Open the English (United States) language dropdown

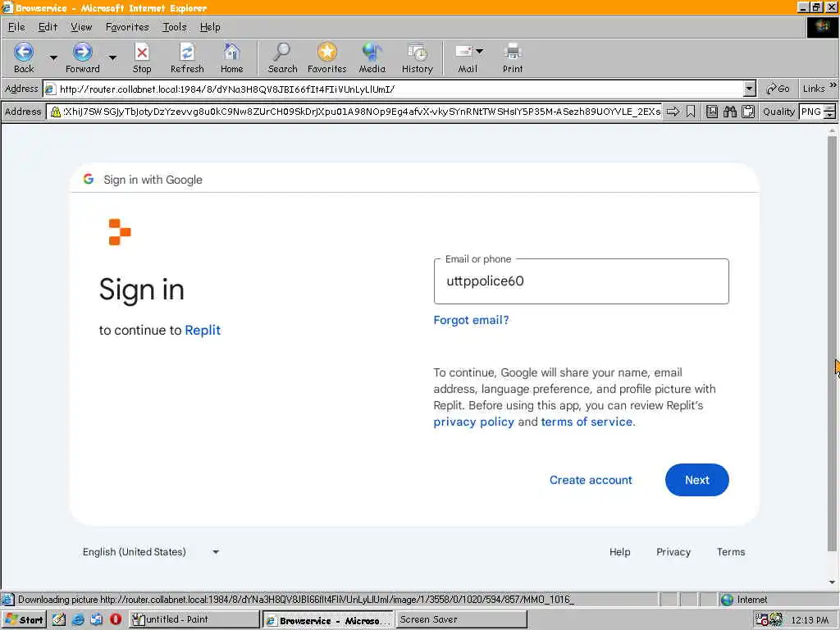click(x=151, y=552)
